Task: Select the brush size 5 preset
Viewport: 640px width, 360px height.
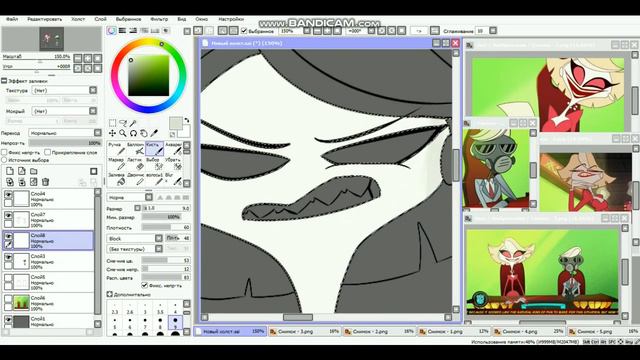Action: tap(115, 323)
